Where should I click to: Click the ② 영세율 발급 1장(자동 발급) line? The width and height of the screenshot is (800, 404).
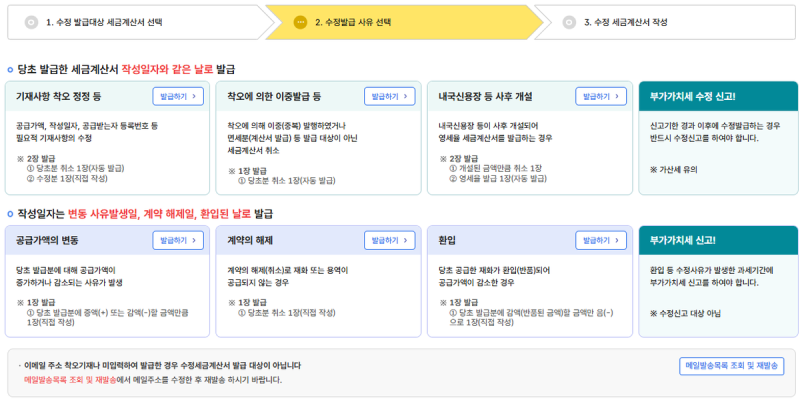(498, 179)
